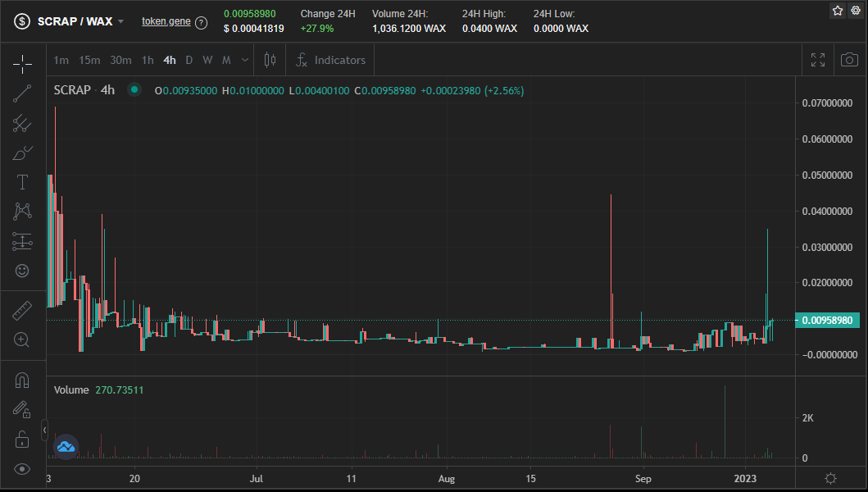This screenshot has width=868, height=492.
Task: Collapse the drawing toolbar side arrow
Action: [44, 430]
